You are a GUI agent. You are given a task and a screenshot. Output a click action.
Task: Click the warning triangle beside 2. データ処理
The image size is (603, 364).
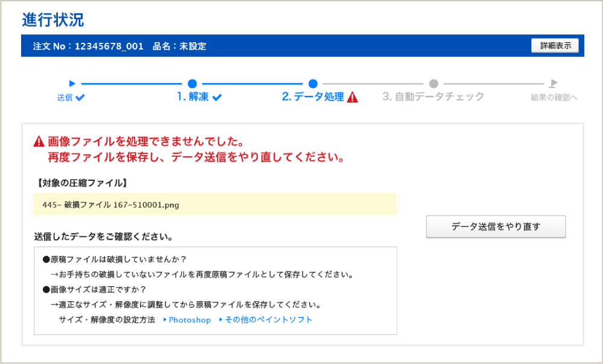coord(353,98)
